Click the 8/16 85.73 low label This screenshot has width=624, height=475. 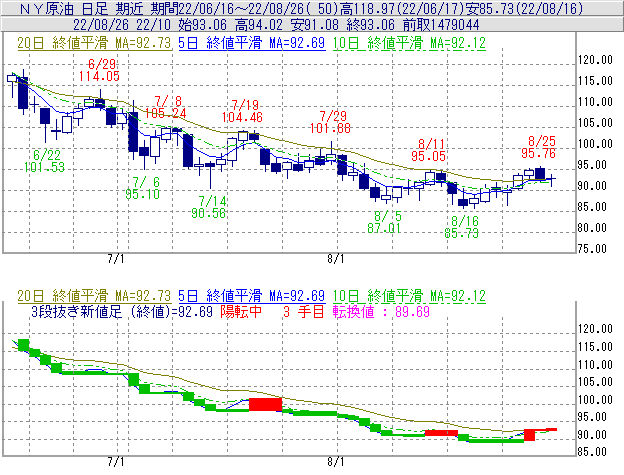coord(461,227)
